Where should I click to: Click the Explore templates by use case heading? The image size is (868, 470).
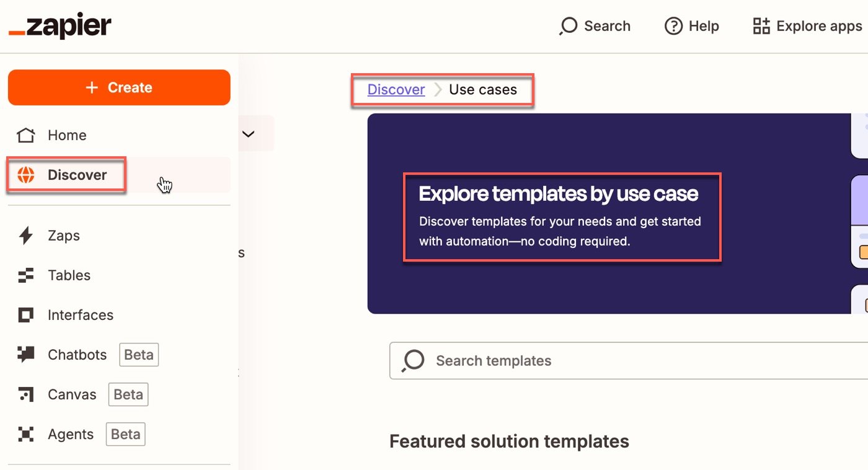559,194
